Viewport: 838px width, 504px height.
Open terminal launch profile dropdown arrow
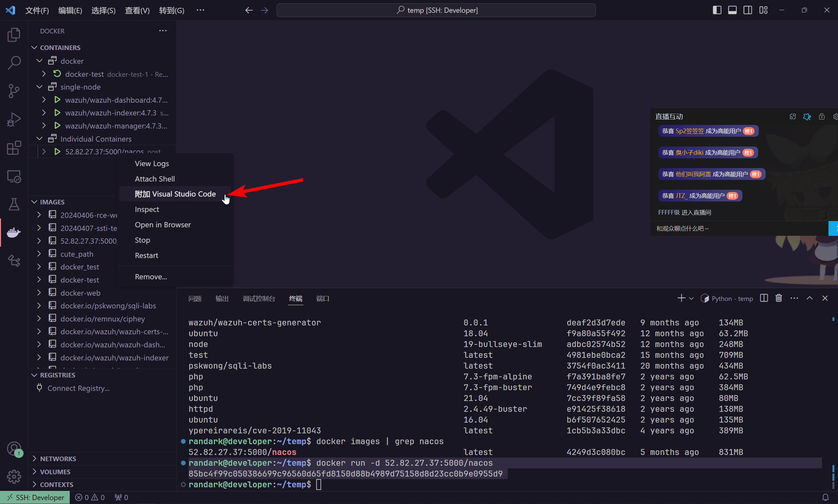pos(691,299)
